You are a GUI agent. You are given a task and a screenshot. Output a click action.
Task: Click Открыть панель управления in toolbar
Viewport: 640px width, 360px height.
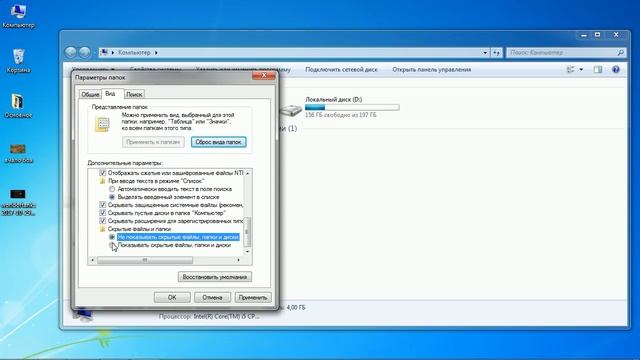point(431,70)
